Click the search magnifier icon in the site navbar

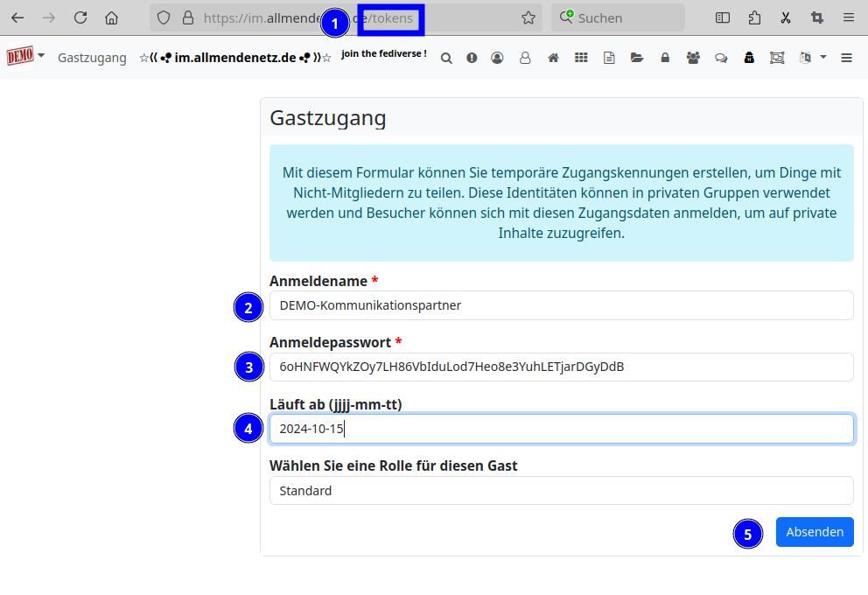(446, 58)
